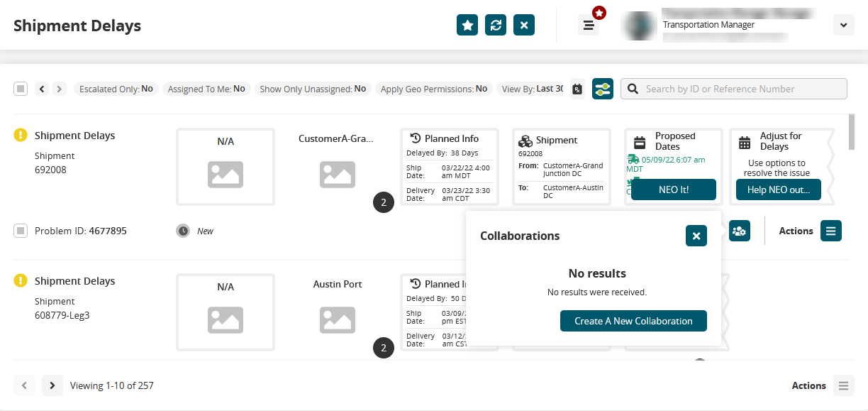Viewport: 868px width, 411px height.
Task: Click shipment number 608779-Leg3 text
Action: click(62, 315)
